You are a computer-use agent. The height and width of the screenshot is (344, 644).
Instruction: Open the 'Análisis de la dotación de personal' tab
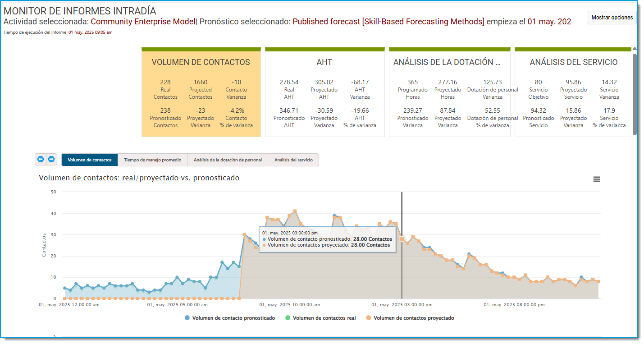click(228, 160)
